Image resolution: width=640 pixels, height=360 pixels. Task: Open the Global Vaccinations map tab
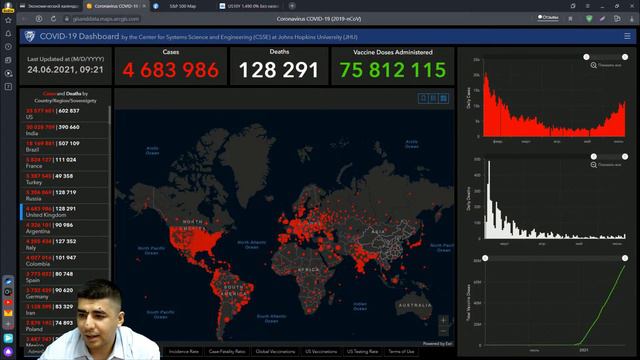coord(275,351)
